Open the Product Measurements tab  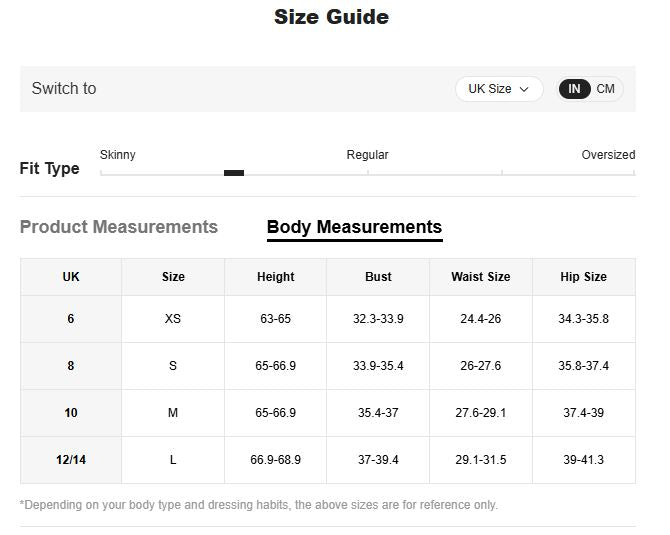coord(119,227)
